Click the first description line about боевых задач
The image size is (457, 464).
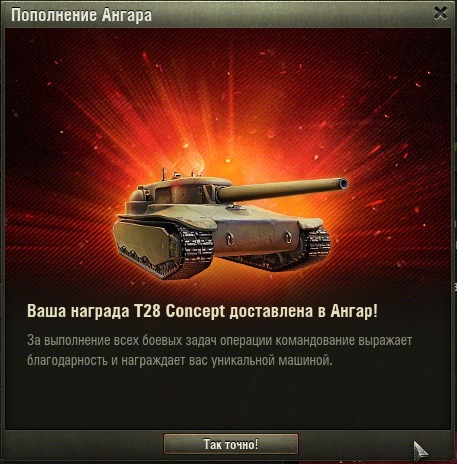click(220, 341)
